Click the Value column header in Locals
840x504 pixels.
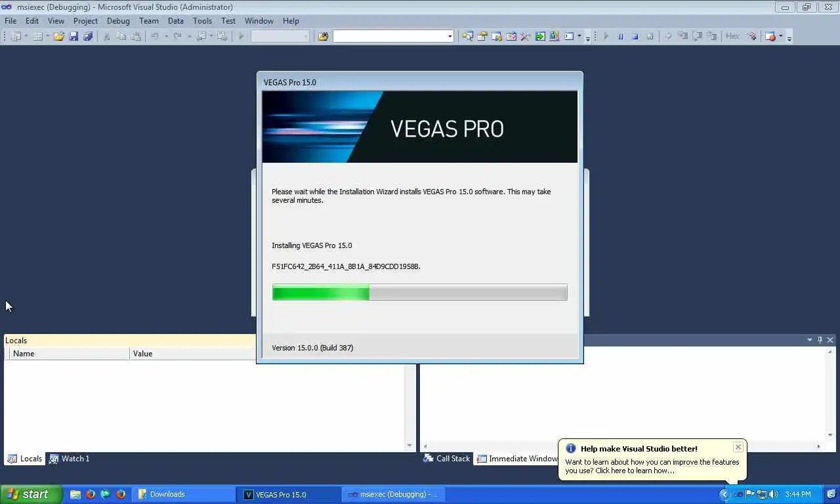[194, 354]
